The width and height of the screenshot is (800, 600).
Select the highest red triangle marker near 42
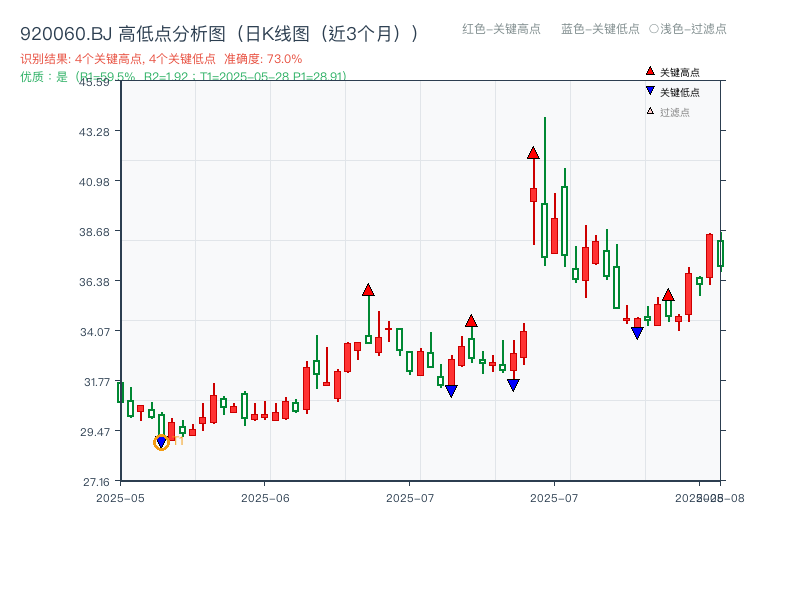pos(532,152)
